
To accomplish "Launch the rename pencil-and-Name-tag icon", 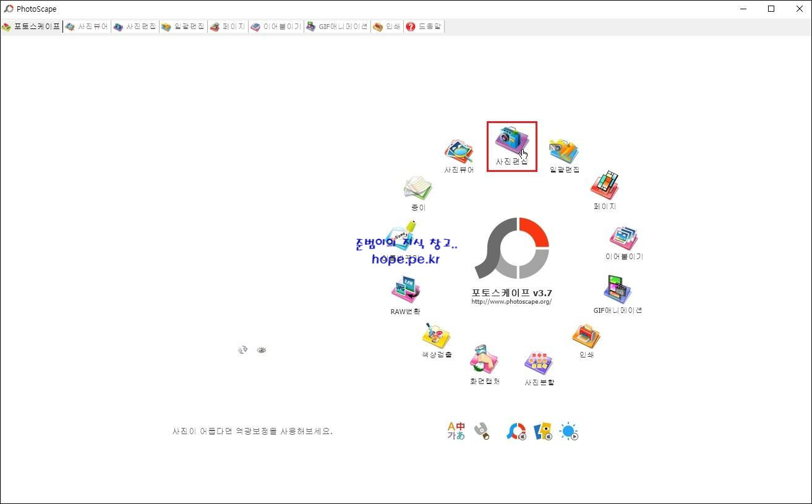I will [x=401, y=236].
